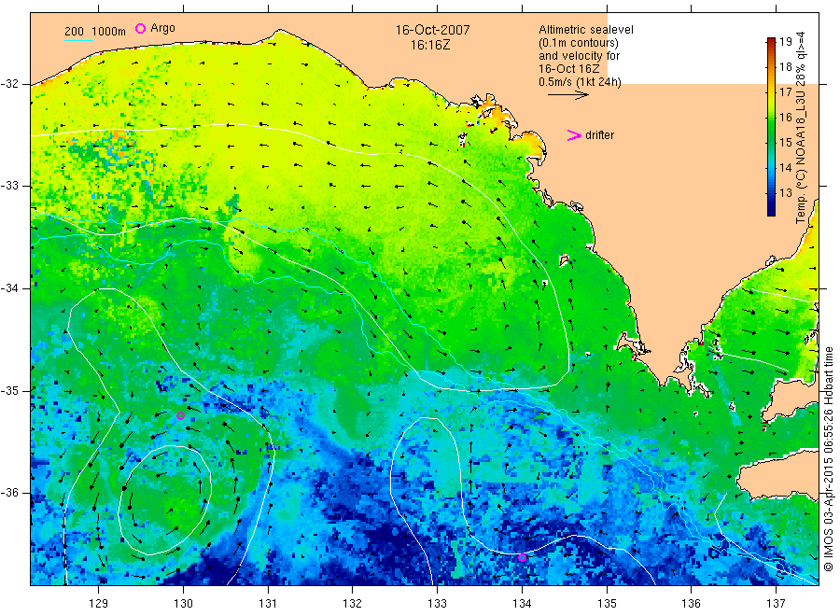Click the 14 degree color bar tick label
The width and height of the screenshot is (840, 616).
[785, 168]
